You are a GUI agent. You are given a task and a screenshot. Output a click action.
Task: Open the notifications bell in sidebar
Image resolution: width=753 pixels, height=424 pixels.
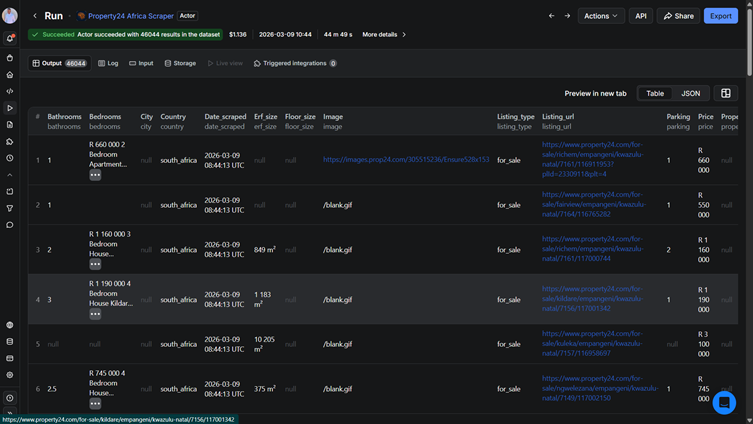[x=10, y=38]
